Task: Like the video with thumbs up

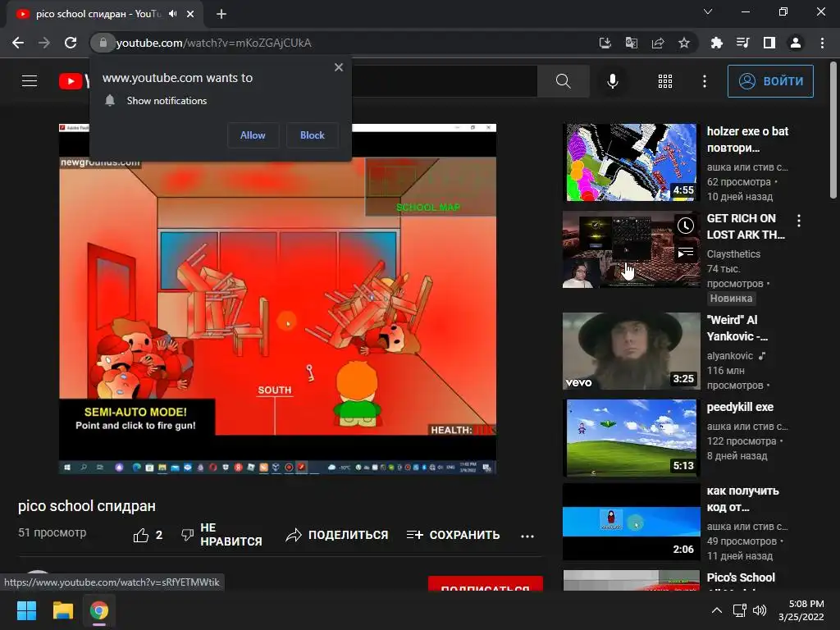Action: pos(148,535)
